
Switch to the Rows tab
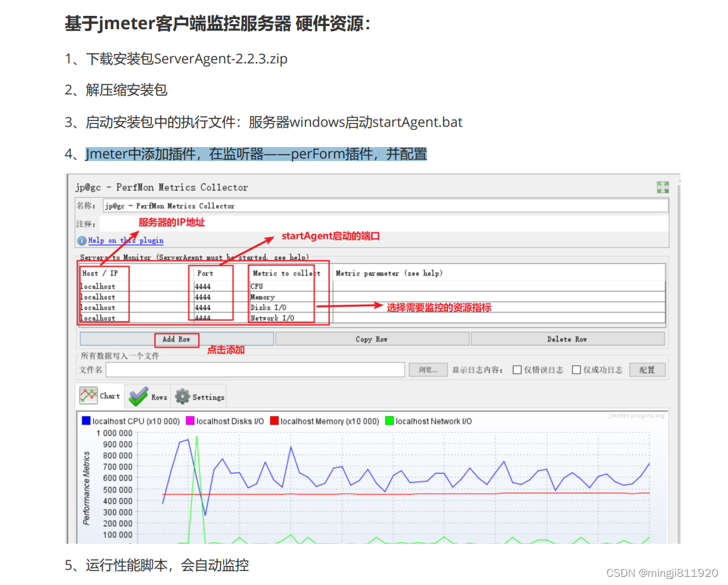pyautogui.click(x=148, y=397)
